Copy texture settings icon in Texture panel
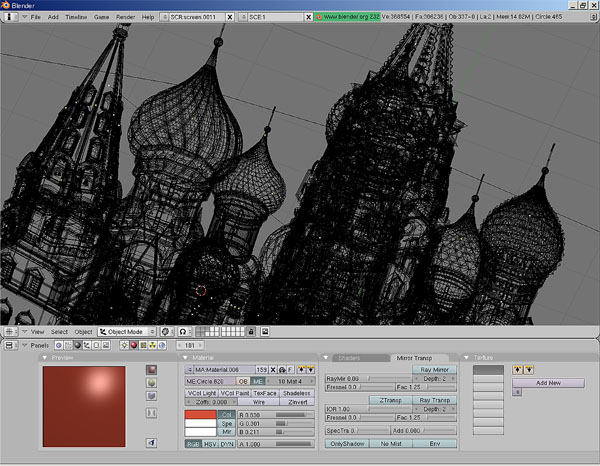 [x=517, y=370]
